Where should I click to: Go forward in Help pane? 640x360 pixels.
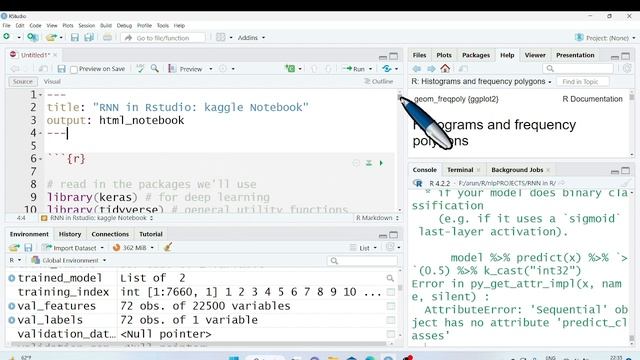pos(431,69)
